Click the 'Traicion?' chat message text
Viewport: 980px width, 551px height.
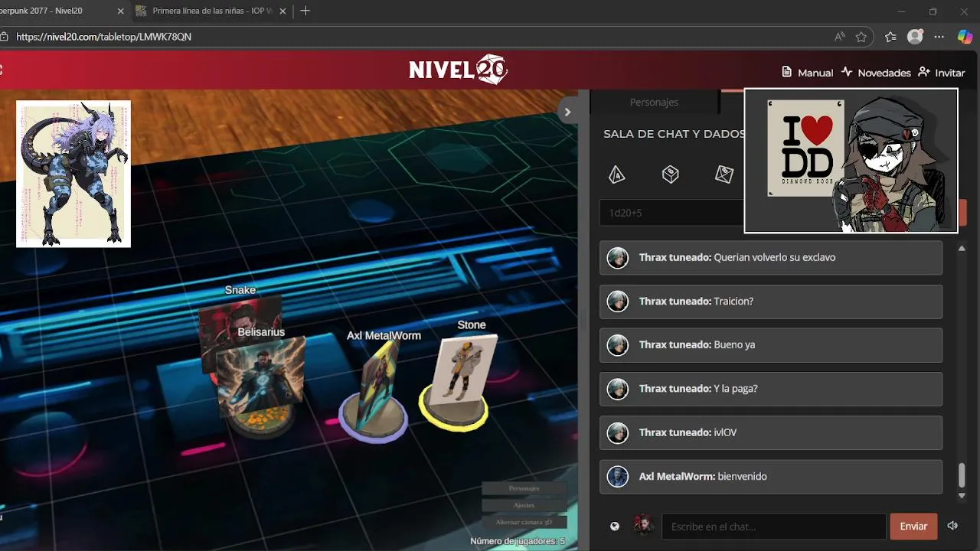(x=733, y=301)
